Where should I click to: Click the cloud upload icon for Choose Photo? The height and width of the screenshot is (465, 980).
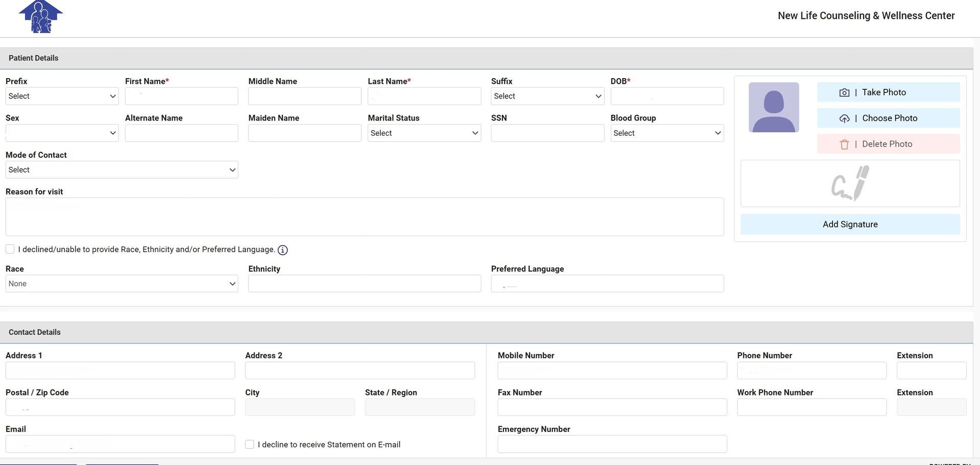[844, 118]
